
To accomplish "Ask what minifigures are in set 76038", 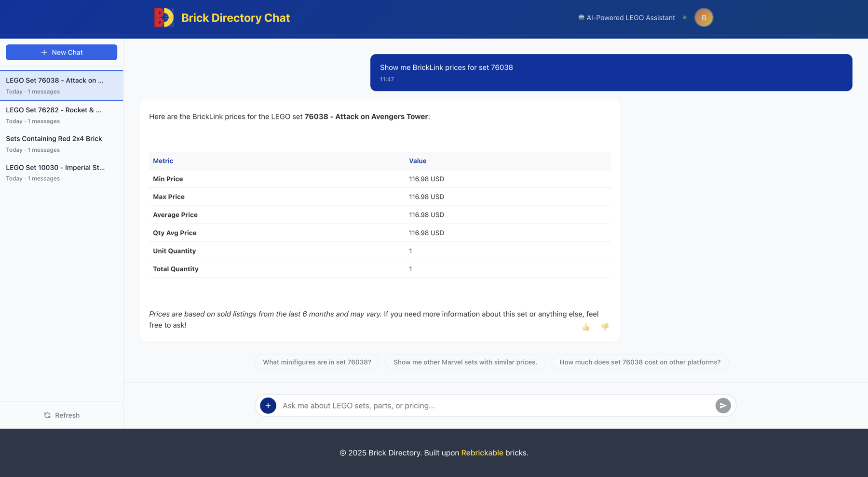I will (x=317, y=362).
